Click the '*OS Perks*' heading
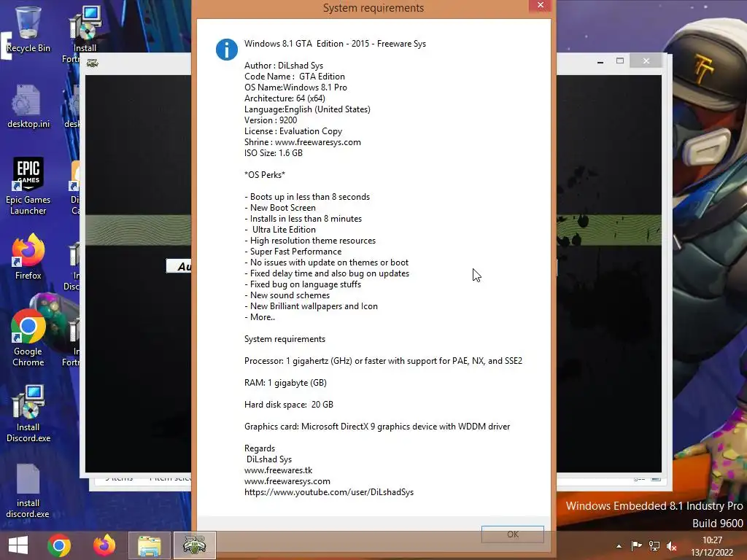 pos(264,175)
